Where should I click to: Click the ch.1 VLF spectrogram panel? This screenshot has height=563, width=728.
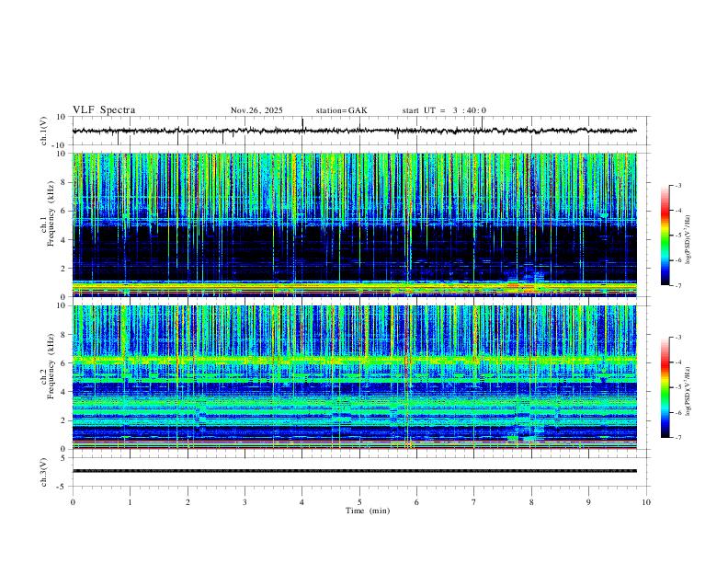pos(355,224)
